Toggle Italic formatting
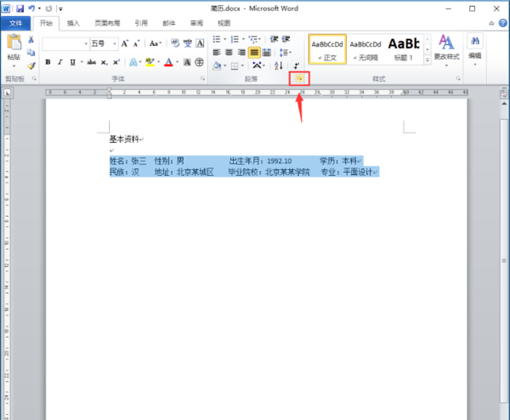Image resolution: width=510 pixels, height=420 pixels. pos(59,62)
